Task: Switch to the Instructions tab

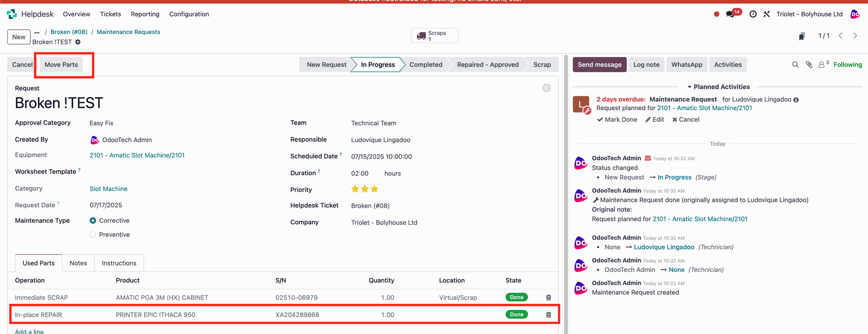Action: click(119, 263)
